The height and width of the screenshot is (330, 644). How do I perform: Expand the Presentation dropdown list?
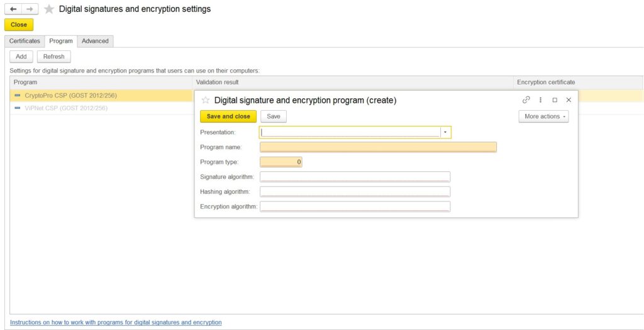pos(445,132)
